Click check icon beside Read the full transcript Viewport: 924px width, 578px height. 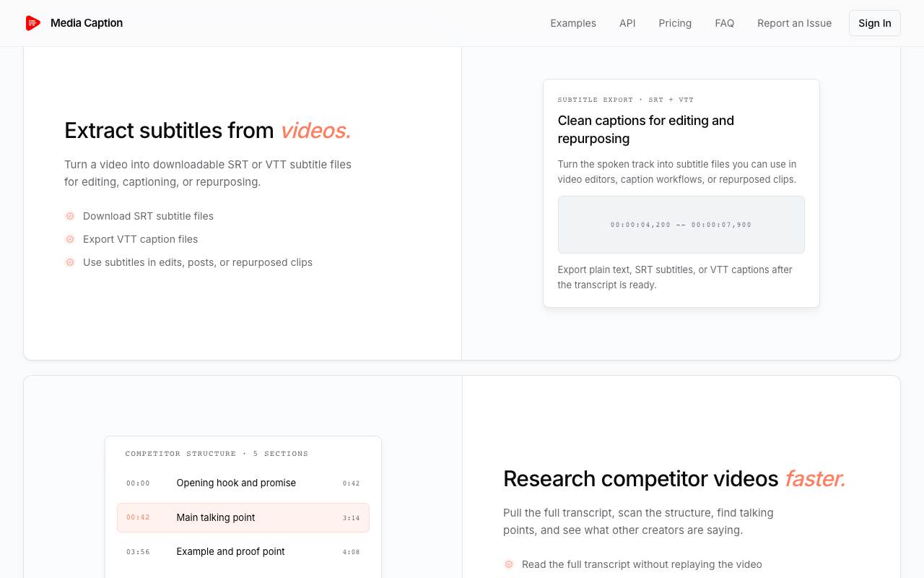click(509, 564)
